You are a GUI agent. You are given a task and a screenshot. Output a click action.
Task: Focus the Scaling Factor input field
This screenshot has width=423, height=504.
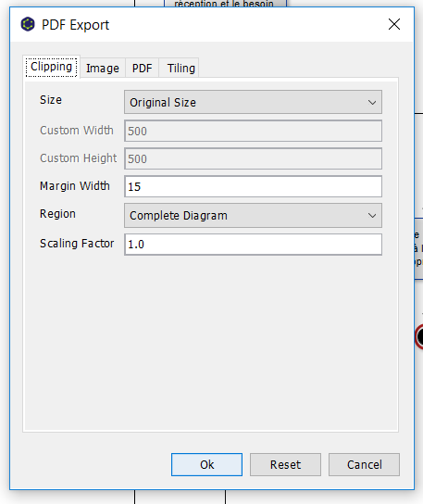[x=253, y=245]
